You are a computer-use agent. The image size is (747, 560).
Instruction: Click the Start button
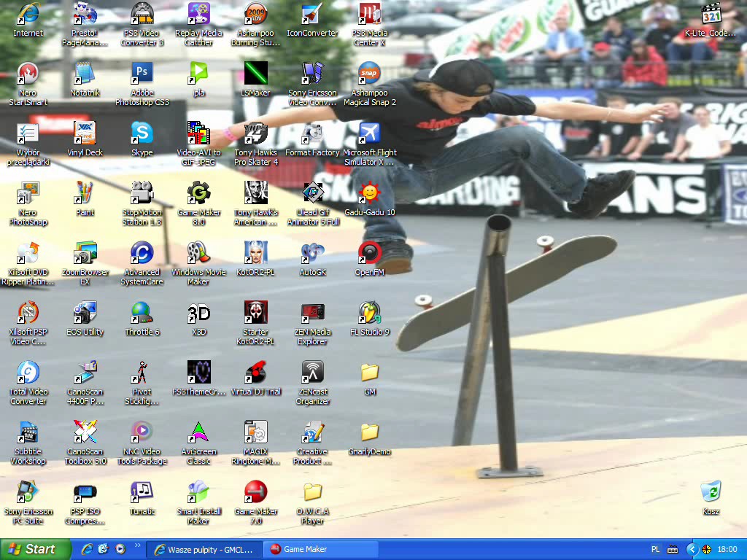36,549
